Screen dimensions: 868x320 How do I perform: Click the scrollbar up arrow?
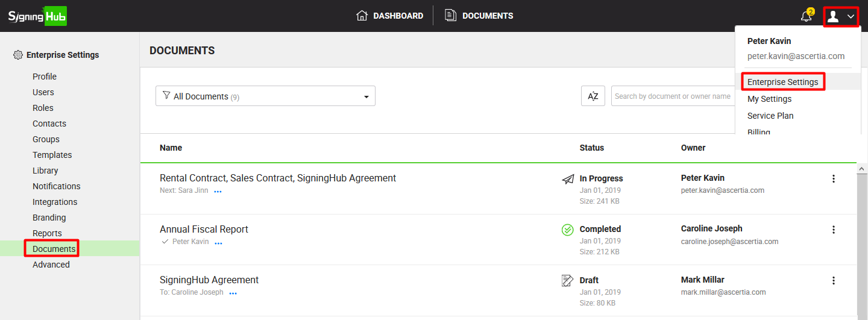point(862,169)
